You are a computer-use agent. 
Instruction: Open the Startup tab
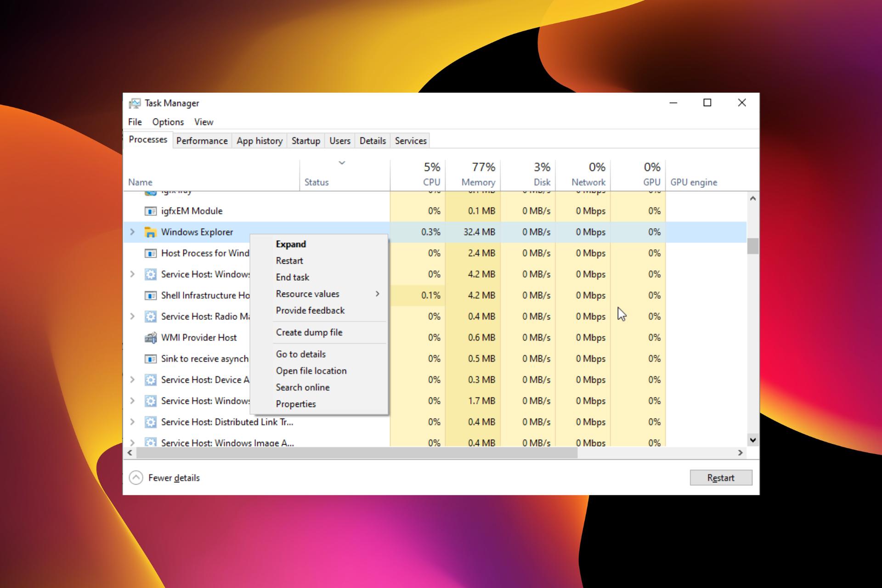(306, 141)
